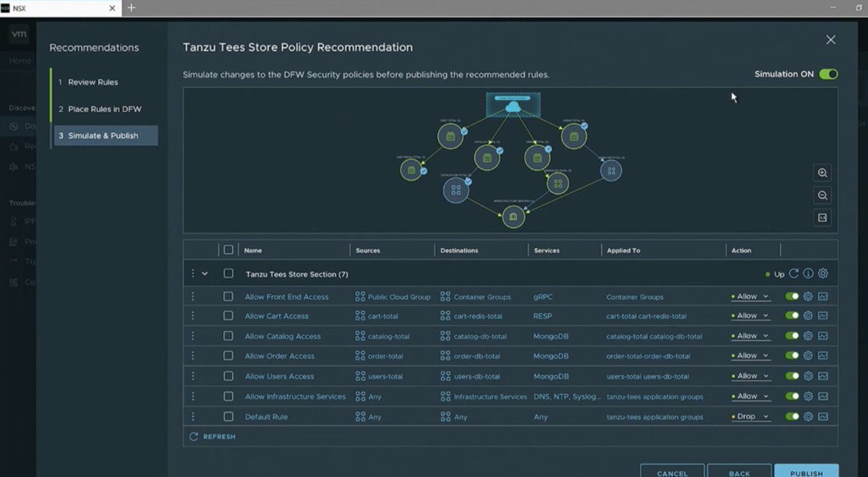View statistics chart for Default Rule

pyautogui.click(x=822, y=416)
